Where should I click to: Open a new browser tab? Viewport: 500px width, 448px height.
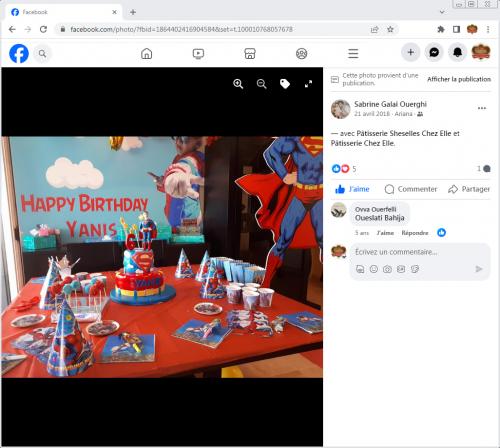(x=133, y=12)
